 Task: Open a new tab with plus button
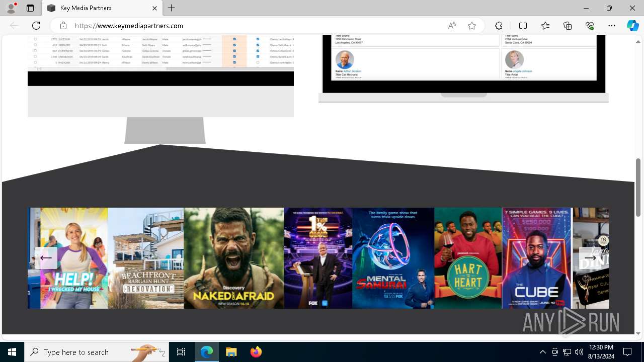tap(172, 8)
